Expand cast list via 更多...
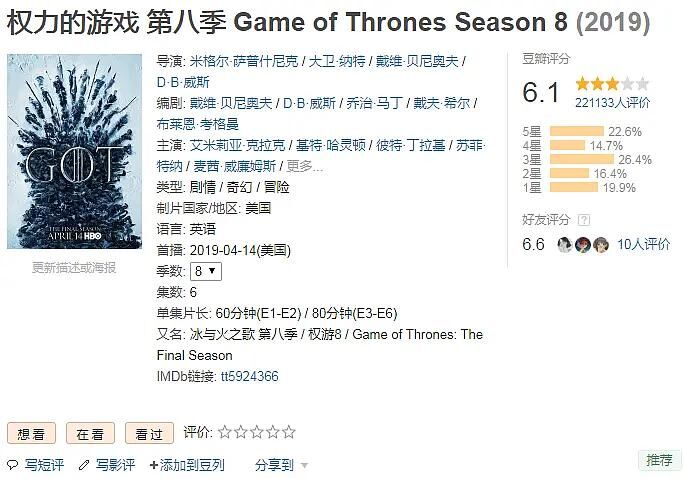684x479 pixels. tap(304, 166)
